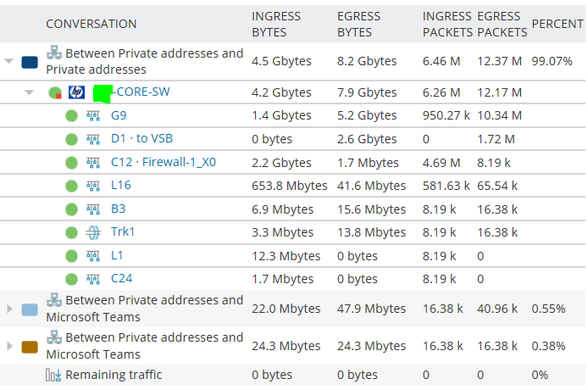Click the interface icon next to L16
This screenshot has height=390, width=588.
click(93, 187)
